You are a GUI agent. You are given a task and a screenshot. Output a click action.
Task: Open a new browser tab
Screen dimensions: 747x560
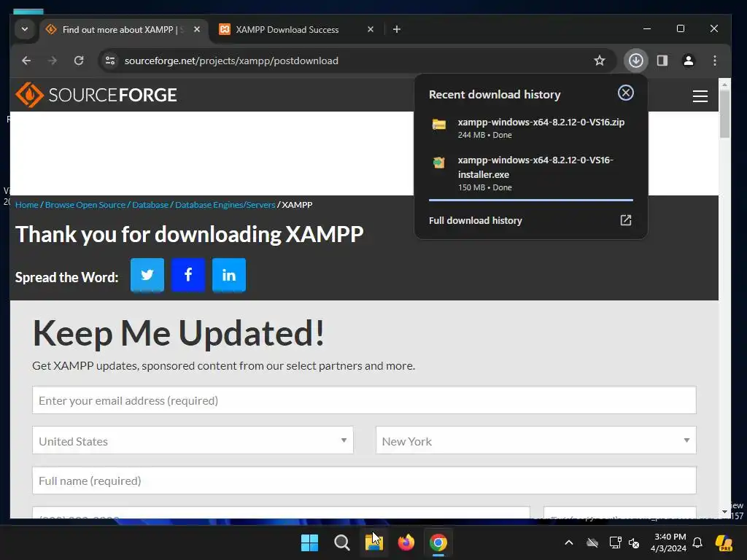click(397, 29)
